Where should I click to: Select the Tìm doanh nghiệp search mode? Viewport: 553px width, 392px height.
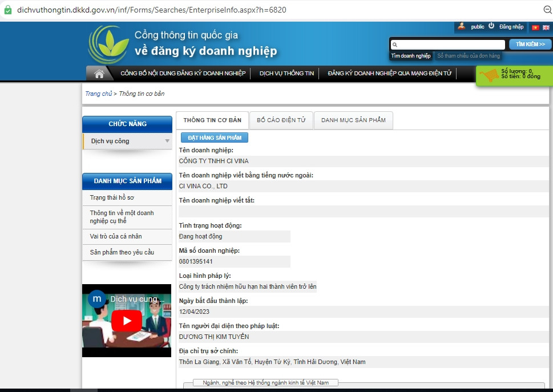(x=411, y=56)
